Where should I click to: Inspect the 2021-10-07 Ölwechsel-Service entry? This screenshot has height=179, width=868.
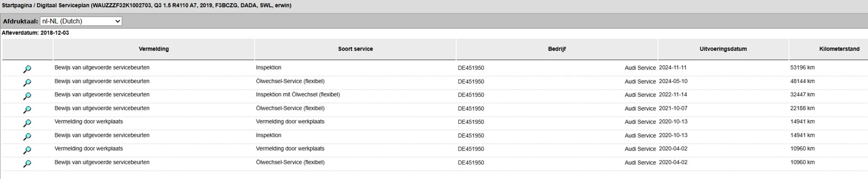coord(27,110)
